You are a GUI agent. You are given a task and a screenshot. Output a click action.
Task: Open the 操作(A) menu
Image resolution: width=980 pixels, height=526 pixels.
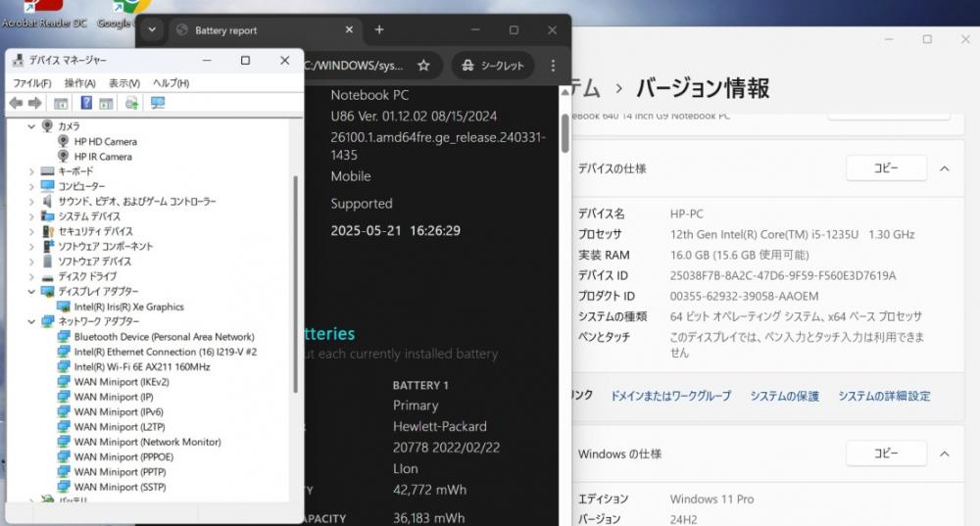point(80,83)
